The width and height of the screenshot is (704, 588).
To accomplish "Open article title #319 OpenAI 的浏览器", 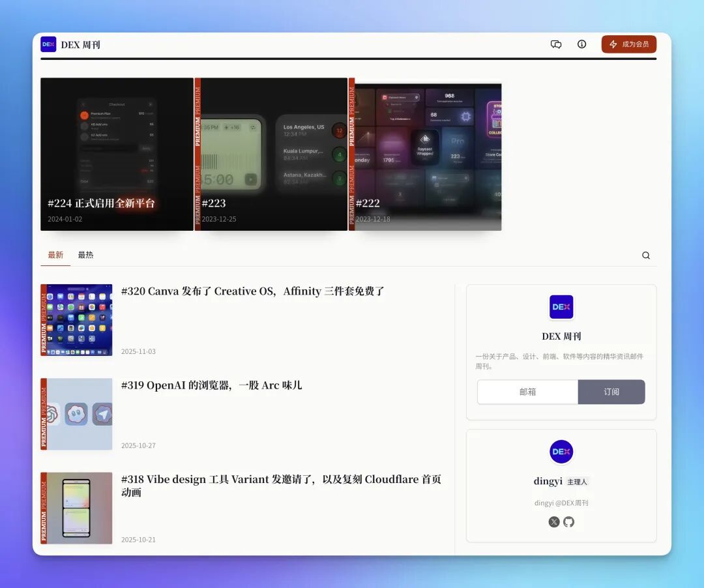I will 211,385.
